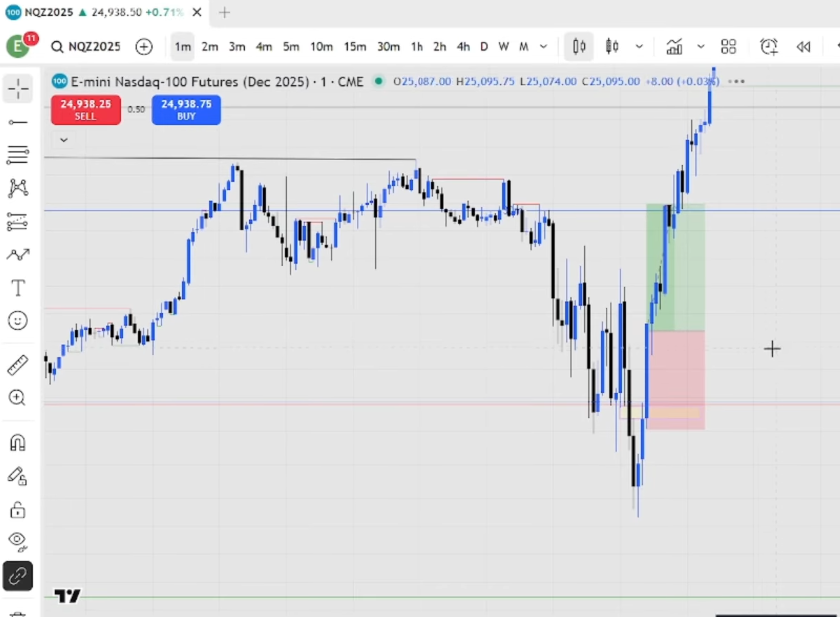
Task: Expand the timeframe interval dropdown
Action: pyautogui.click(x=543, y=47)
